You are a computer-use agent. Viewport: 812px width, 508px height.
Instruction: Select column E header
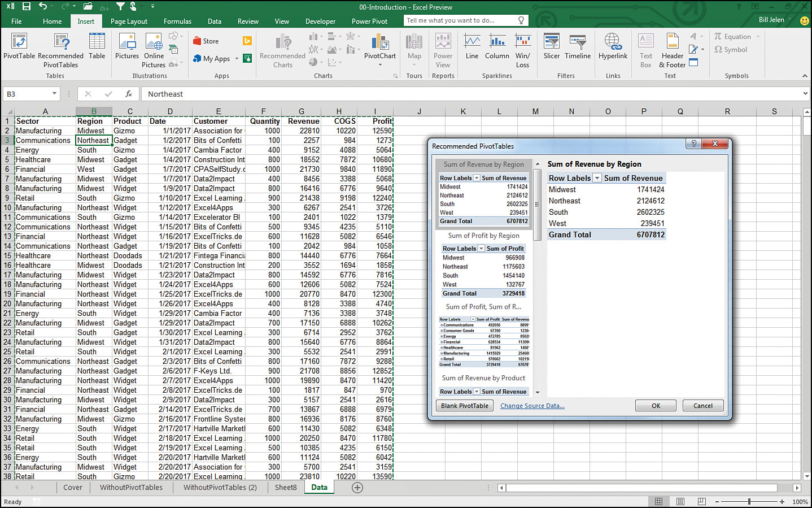[x=219, y=111]
